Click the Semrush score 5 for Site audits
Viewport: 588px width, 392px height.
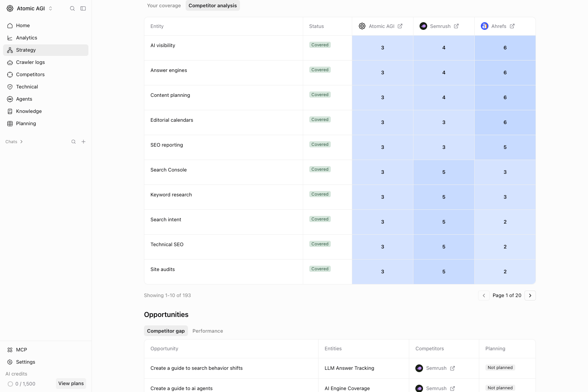click(444, 272)
